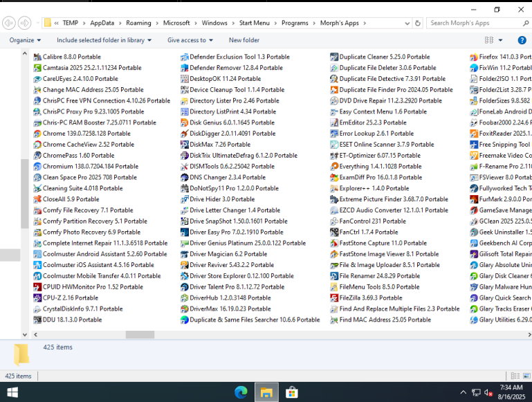Click the Disk Genius 6.0.1.1645 icon
Viewport: 532px width, 402px height.
(184, 122)
